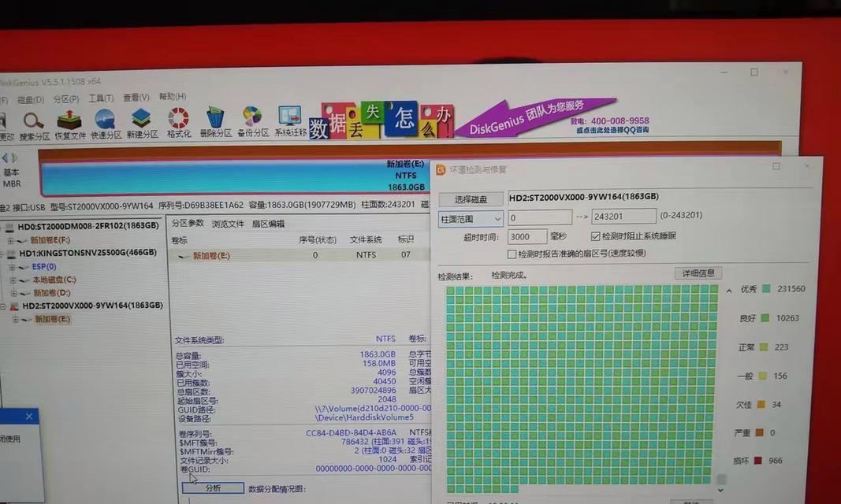Start 快速分区 quick partition
841x504 pixels.
point(106,124)
